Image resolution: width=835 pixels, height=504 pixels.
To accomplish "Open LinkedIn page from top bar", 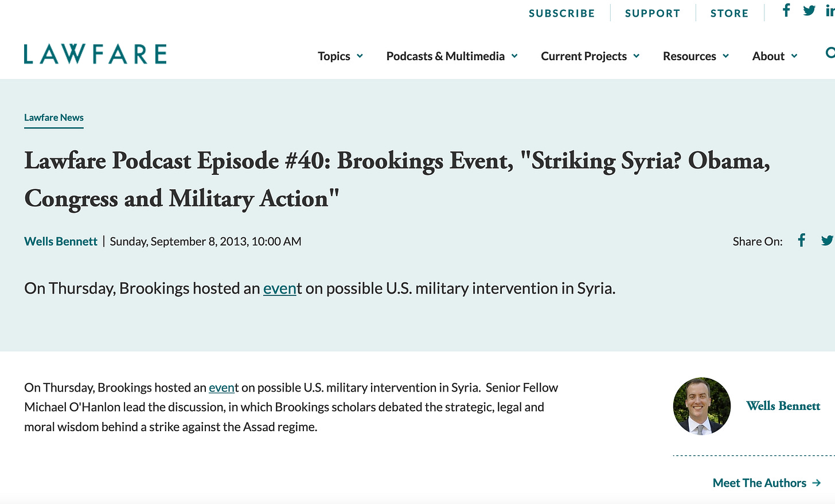I will [830, 10].
